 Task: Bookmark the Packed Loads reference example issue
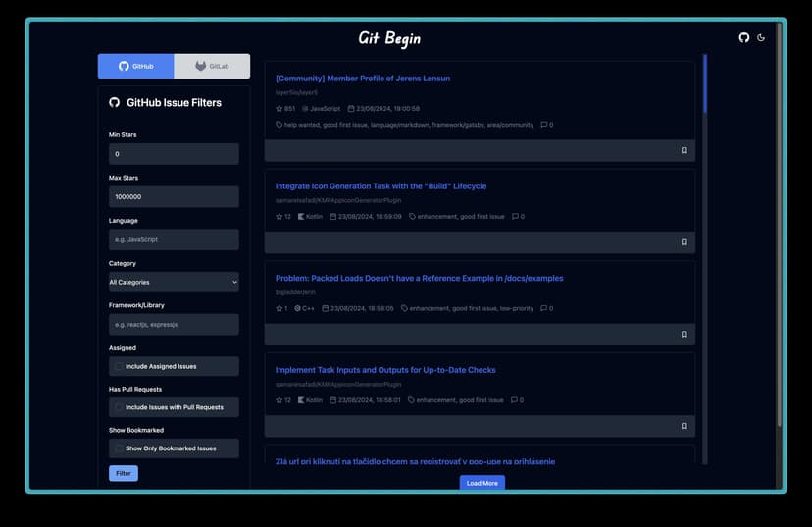684,335
